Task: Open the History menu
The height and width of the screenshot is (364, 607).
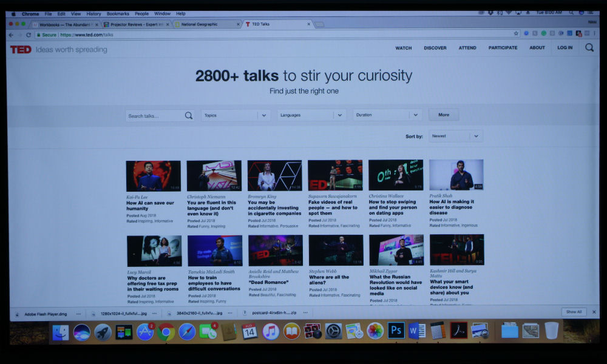Action: (93, 14)
